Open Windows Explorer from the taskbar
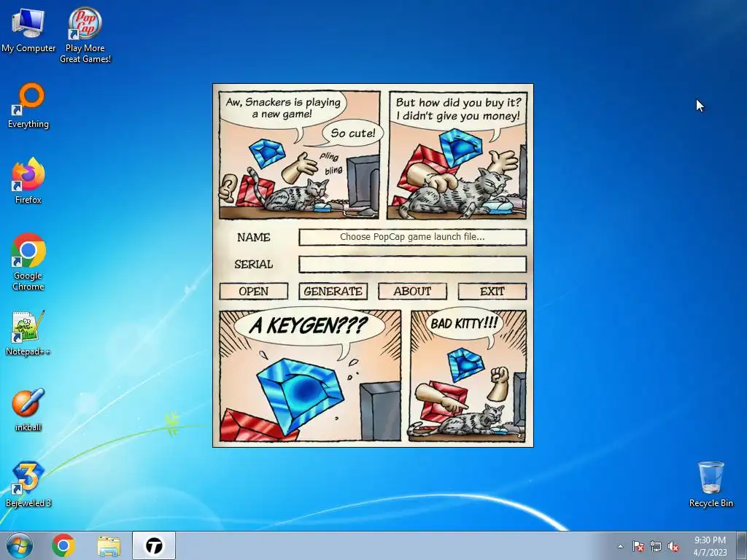This screenshot has width=747, height=560. pyautogui.click(x=109, y=545)
